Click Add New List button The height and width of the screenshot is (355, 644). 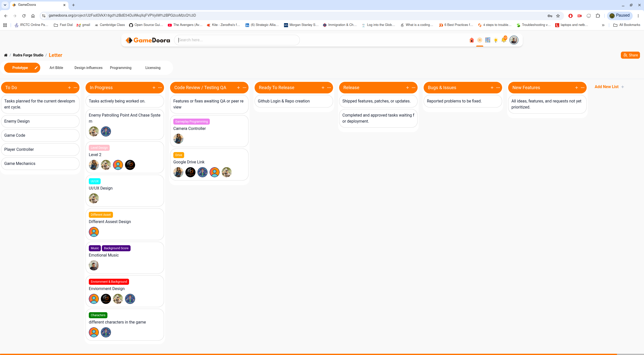click(x=609, y=87)
